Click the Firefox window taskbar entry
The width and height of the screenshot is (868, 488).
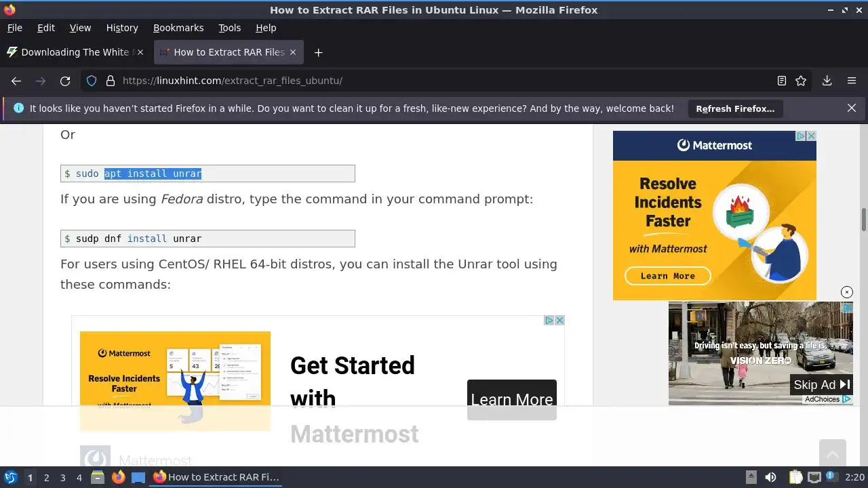click(x=216, y=477)
